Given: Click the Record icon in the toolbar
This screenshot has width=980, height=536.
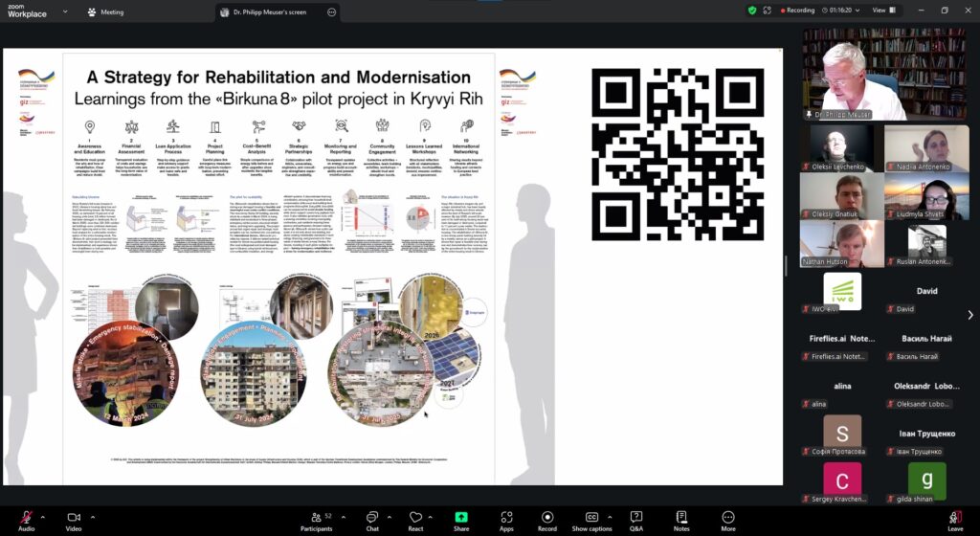Looking at the screenshot, I should pos(547,518).
